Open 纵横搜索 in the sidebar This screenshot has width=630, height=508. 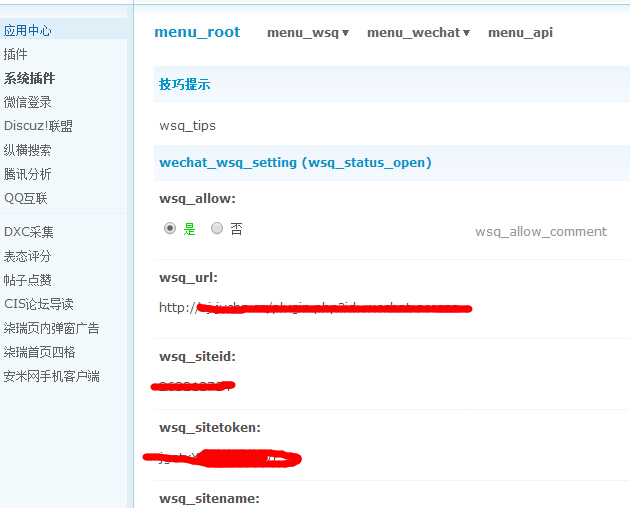(x=27, y=150)
